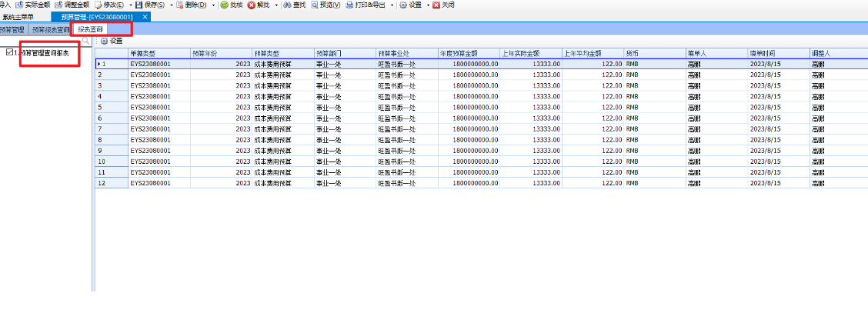Click the magnifier icon in left search box
The width and height of the screenshot is (868, 323).
(x=86, y=40)
